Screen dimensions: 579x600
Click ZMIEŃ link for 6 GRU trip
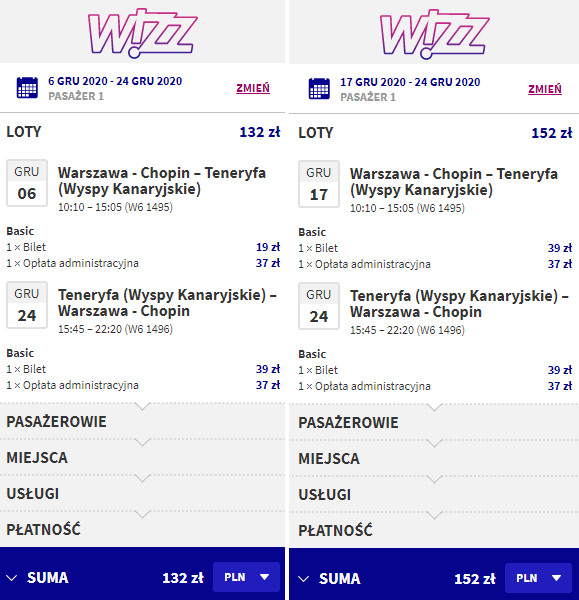pyautogui.click(x=253, y=88)
